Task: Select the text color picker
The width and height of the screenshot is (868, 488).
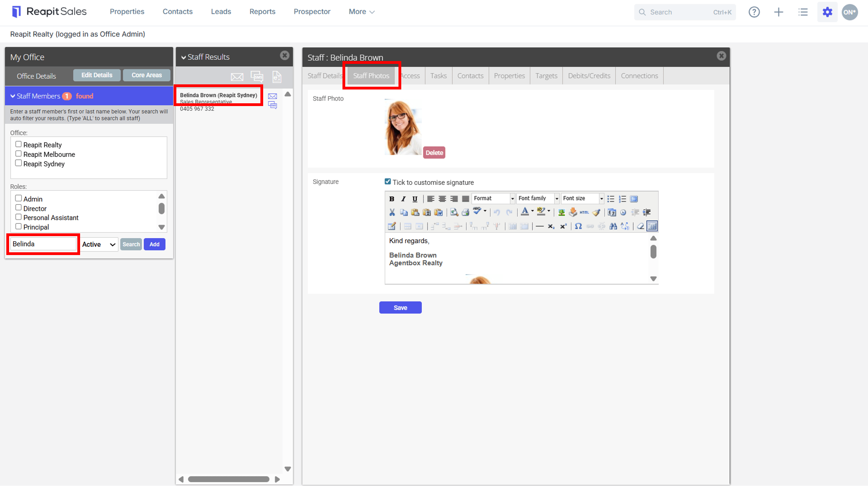Action: pos(524,212)
